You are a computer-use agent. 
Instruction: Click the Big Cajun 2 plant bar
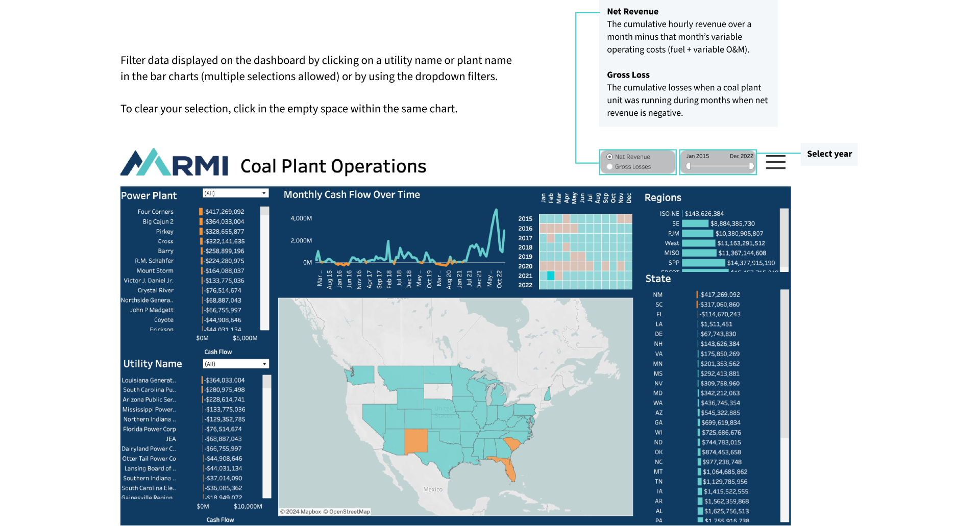pyautogui.click(x=201, y=222)
